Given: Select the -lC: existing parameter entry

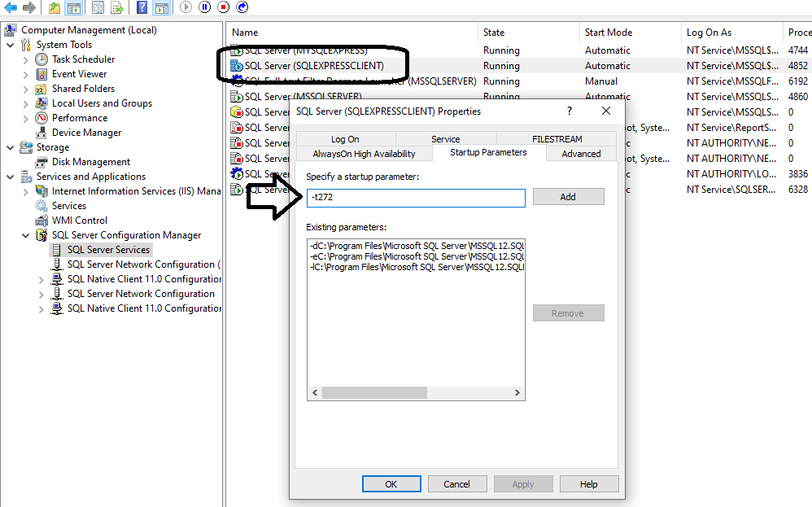Looking at the screenshot, I should click(x=417, y=267).
